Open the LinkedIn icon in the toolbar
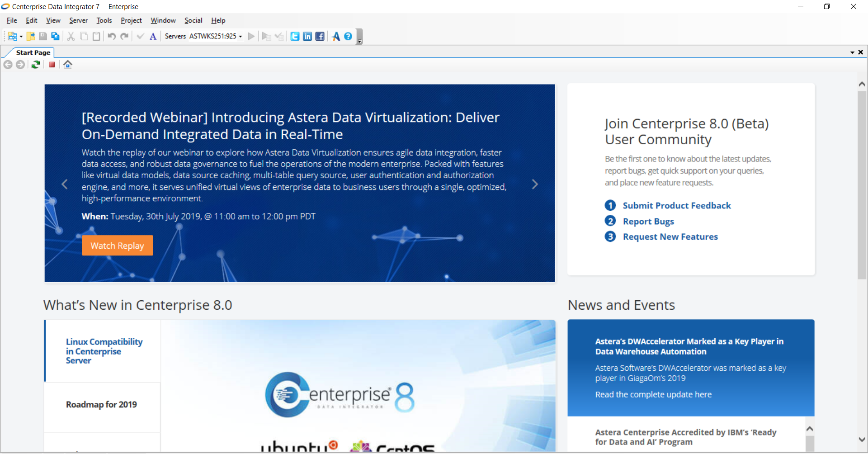This screenshot has width=868, height=454. click(307, 36)
